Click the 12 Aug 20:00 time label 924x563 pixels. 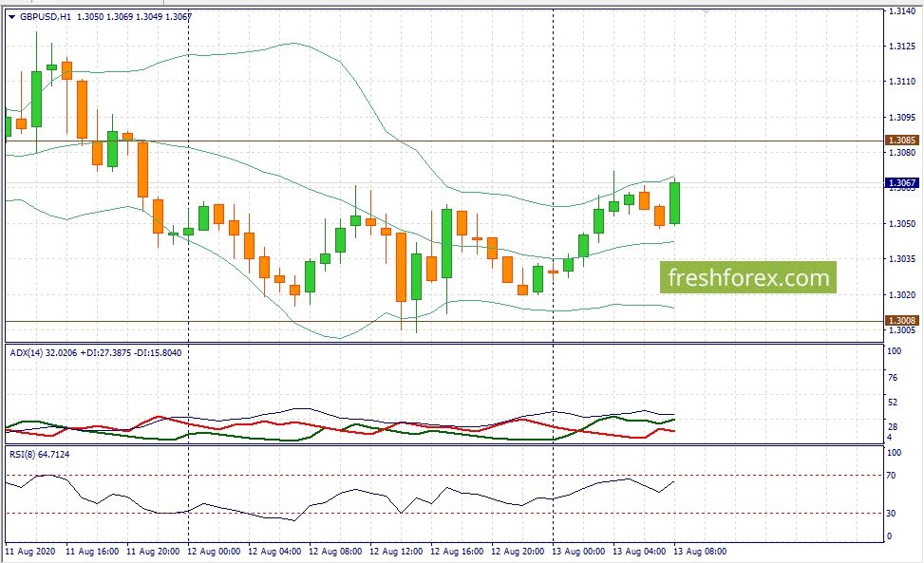point(518,552)
